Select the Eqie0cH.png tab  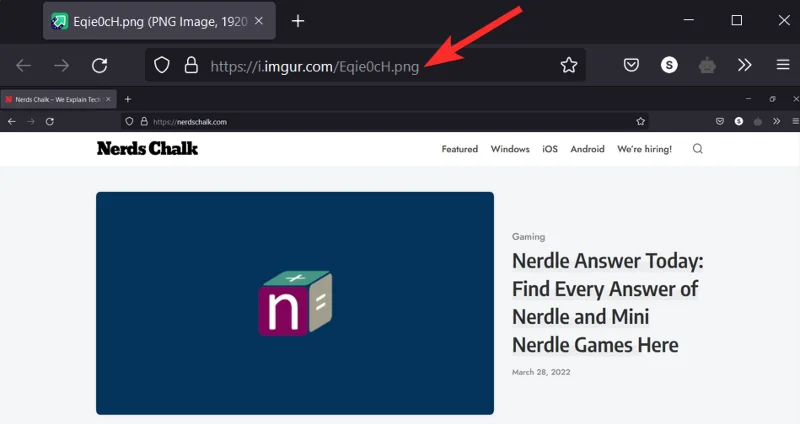tap(159, 21)
